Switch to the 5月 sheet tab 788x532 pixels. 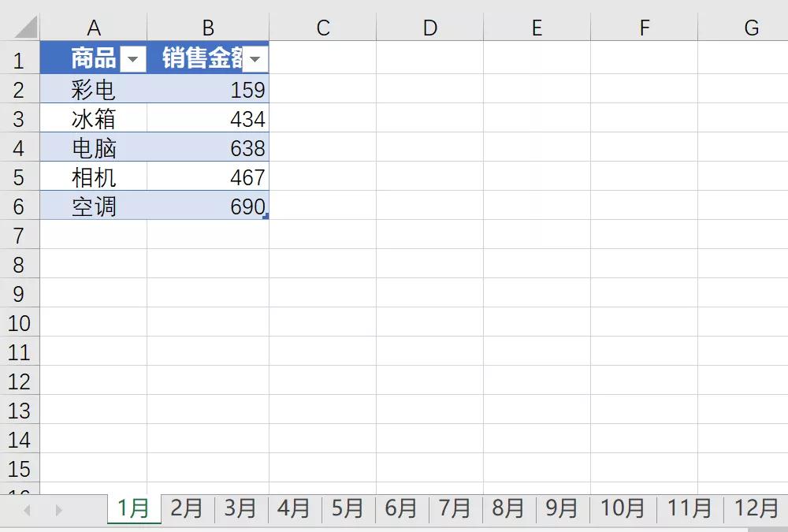click(348, 508)
